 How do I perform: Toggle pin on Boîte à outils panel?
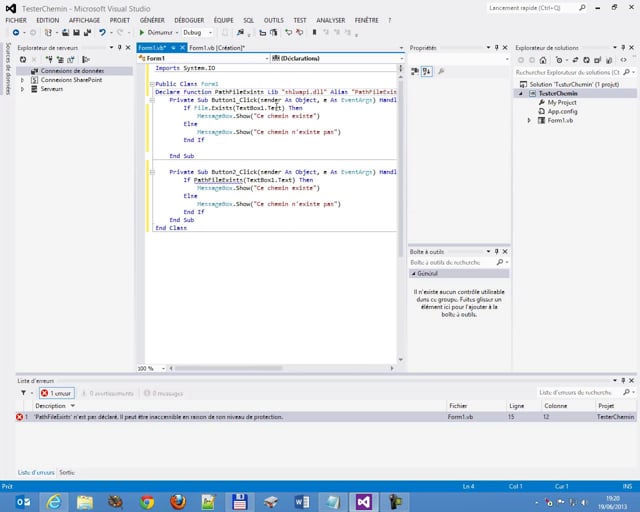(497, 252)
